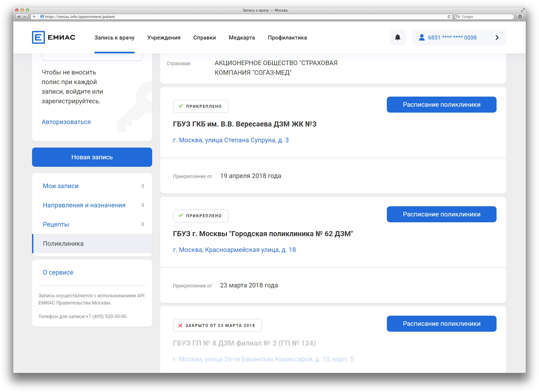Image resolution: width=539 pixels, height=392 pixels.
Task: Click browser forward arrow button
Action: click(25, 17)
